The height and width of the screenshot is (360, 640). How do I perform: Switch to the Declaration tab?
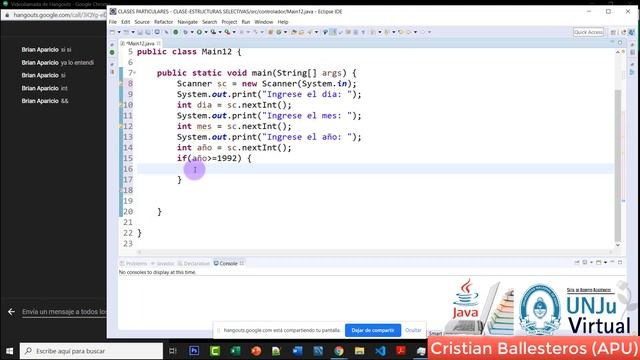[x=193, y=264]
